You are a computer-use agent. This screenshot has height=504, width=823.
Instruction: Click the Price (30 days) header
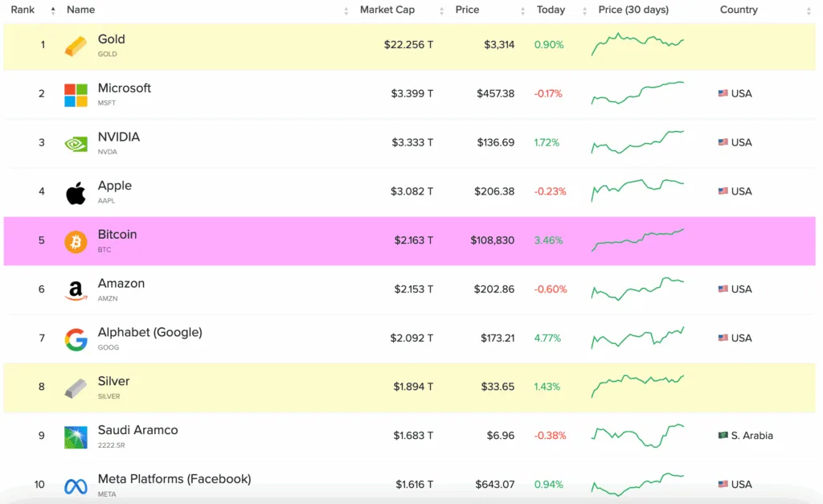tap(633, 10)
